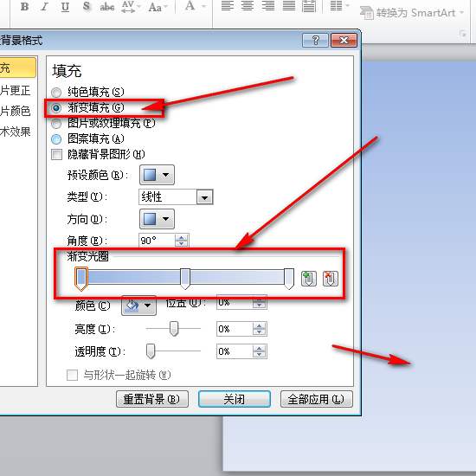
Task: Toggle italic formatting in the ribbon
Action: click(45, 6)
